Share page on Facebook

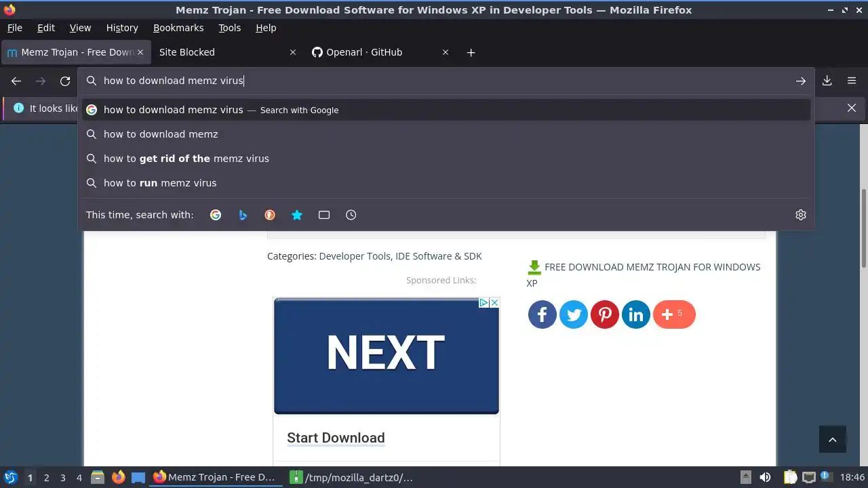[x=542, y=314]
